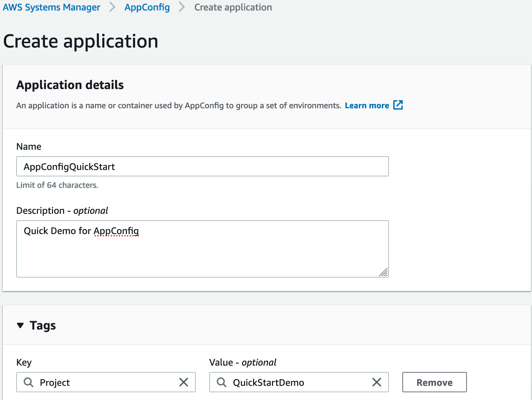Clear the QuickStartDemo value with X icon

point(377,382)
